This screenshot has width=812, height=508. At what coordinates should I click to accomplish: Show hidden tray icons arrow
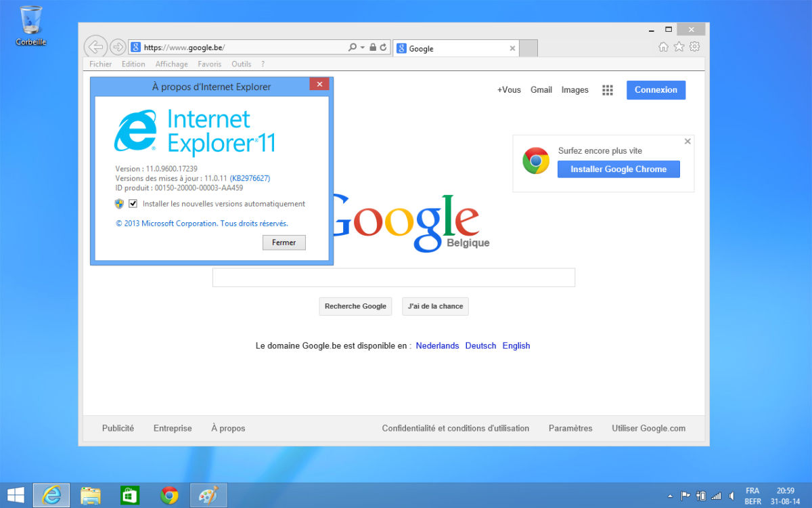tap(670, 496)
